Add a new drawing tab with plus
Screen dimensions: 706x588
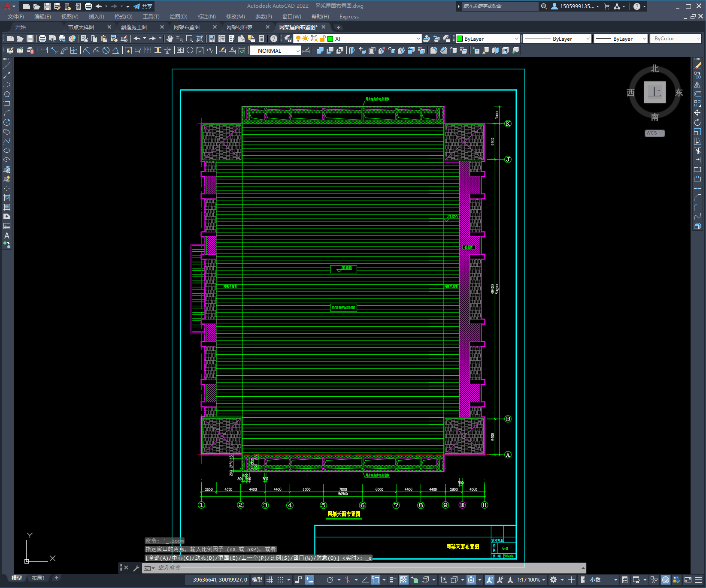pyautogui.click(x=338, y=27)
